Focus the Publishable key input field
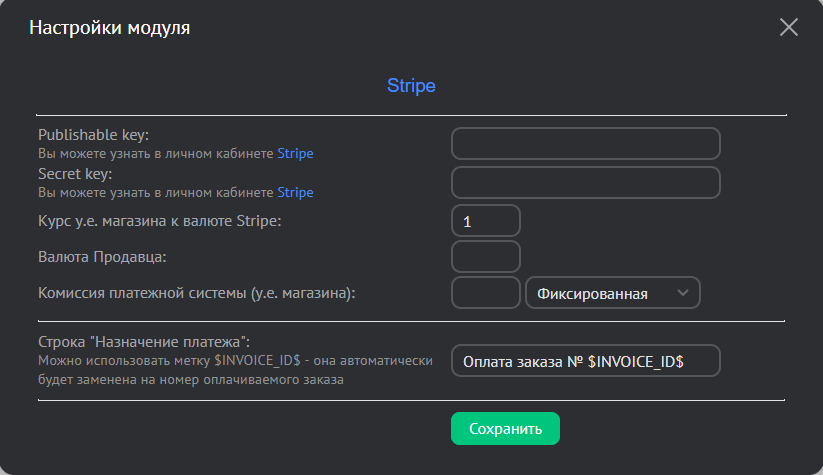 coord(585,144)
